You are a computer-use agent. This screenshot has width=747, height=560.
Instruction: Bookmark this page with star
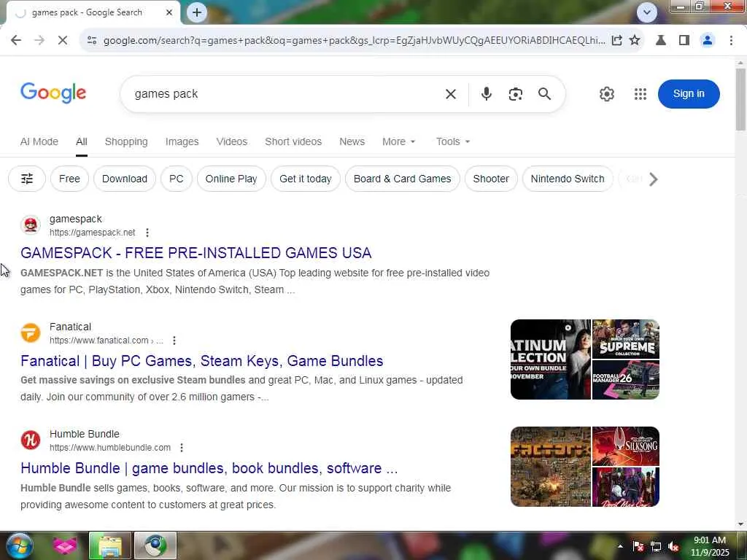635,41
